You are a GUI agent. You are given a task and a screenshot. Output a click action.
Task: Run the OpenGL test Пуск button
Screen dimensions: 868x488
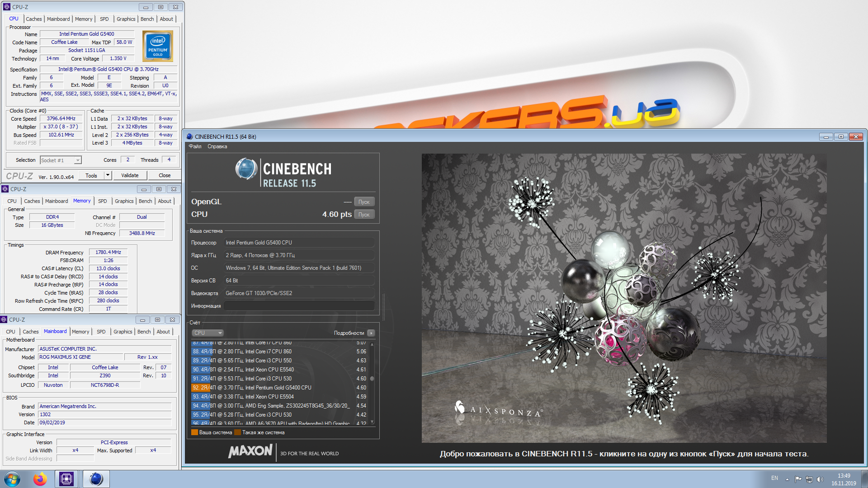coord(364,202)
